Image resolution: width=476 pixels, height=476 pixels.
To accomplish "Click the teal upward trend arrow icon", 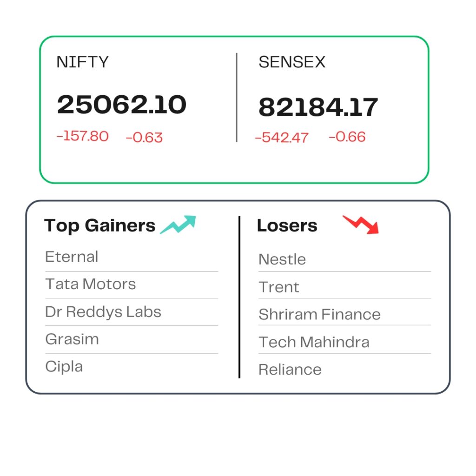I will point(178,225).
